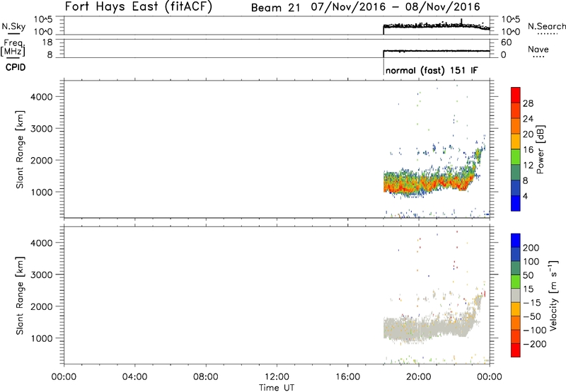Click the 'N.Sky' legend label
This screenshot has width=566, height=392.
point(13,27)
